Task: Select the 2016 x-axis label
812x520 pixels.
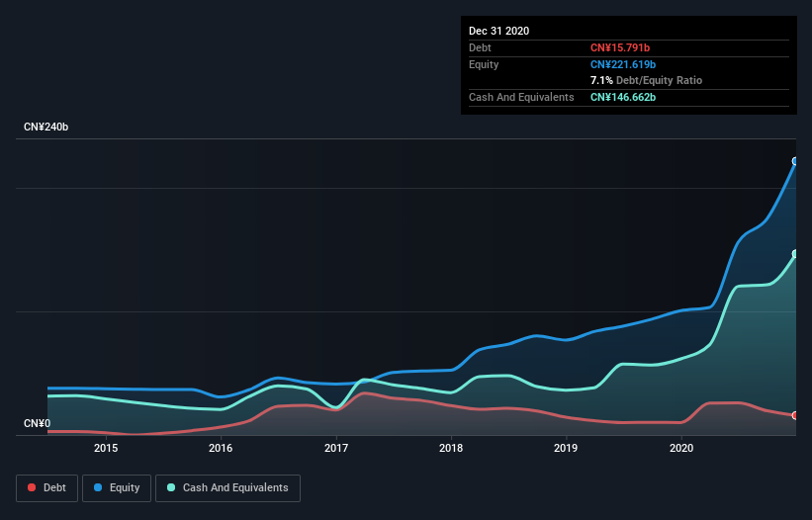Action: coord(221,448)
